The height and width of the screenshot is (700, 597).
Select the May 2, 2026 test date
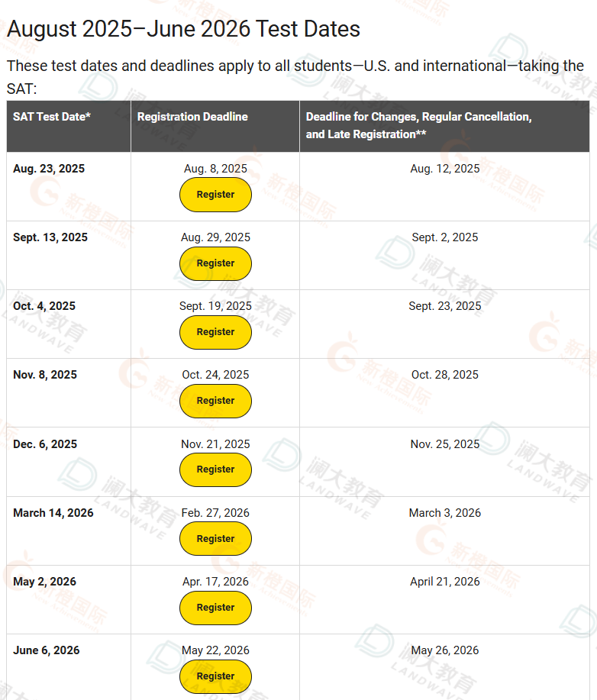(x=44, y=582)
